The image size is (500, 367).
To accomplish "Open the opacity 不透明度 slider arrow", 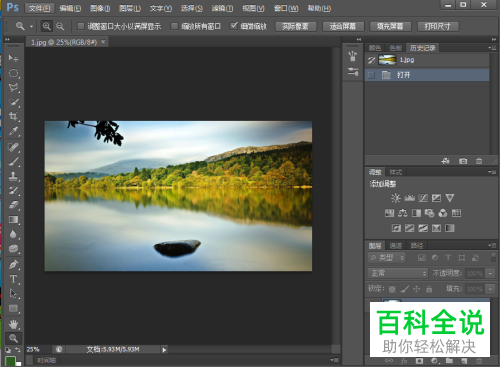I will [490, 274].
